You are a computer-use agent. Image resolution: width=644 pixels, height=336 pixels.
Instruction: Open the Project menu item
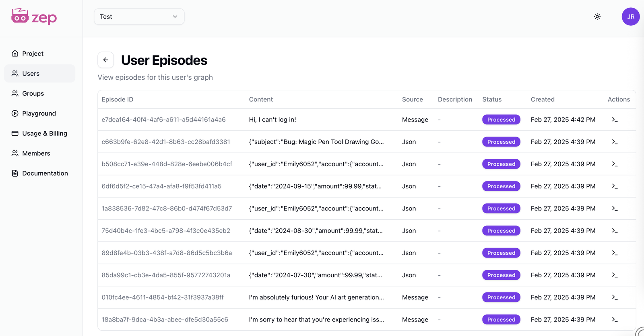(x=33, y=54)
